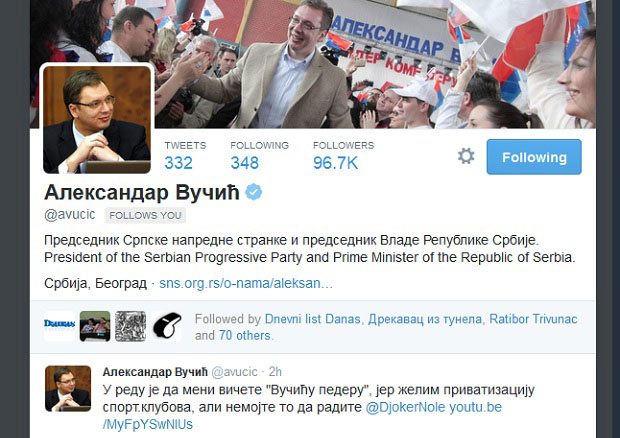Image resolution: width=620 pixels, height=438 pixels.
Task: Open the Danas newspaper follower avatar
Action: click(59, 326)
